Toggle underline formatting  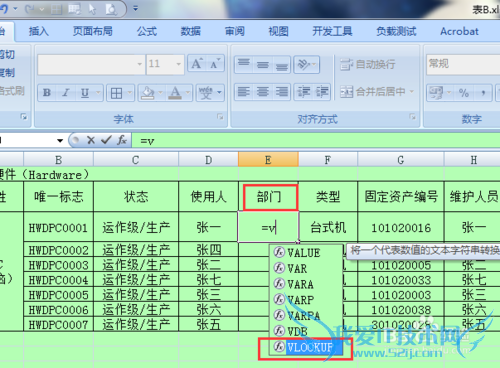pyautogui.click(x=85, y=92)
